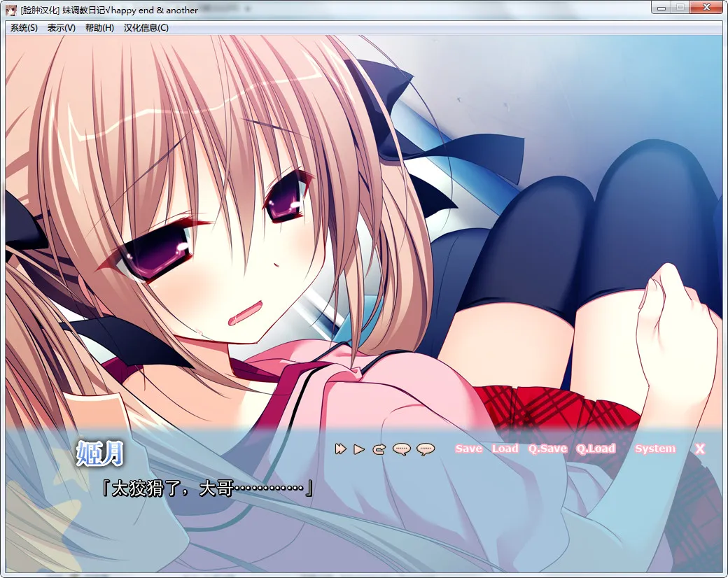Open the backlog speech bubble icon

pyautogui.click(x=401, y=449)
